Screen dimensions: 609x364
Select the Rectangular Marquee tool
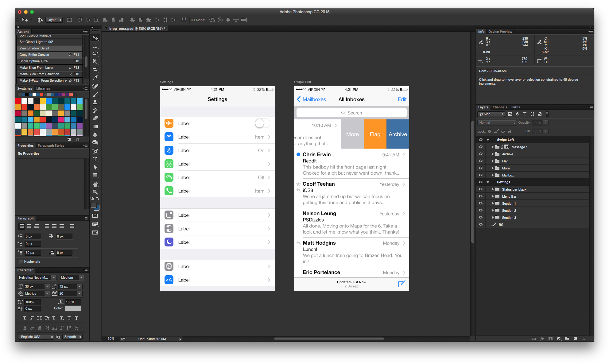click(95, 46)
